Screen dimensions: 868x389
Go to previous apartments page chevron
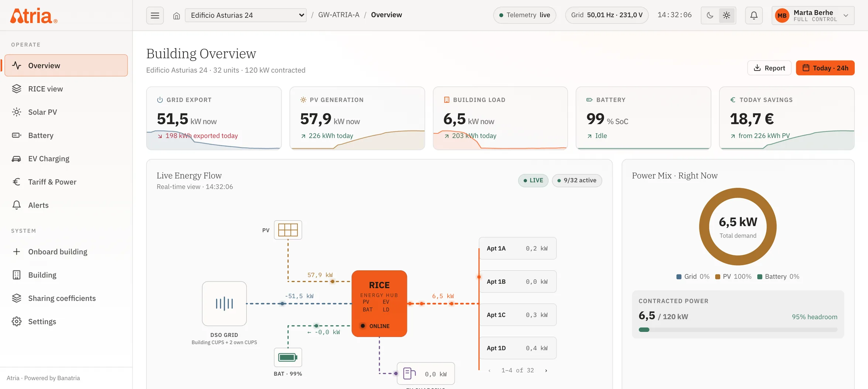tap(489, 371)
